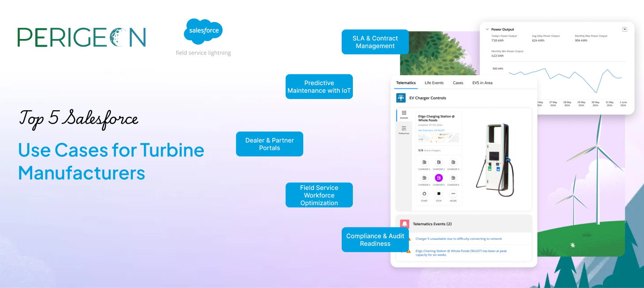
Task: Open the San Francisco, CA 94107 address link
Action: point(432,130)
